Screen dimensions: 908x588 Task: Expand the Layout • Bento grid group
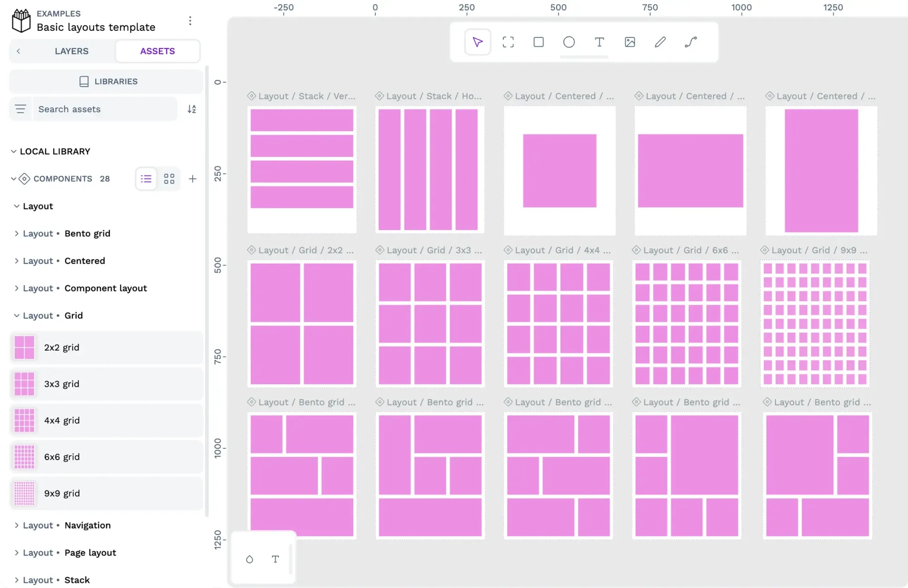[17, 234]
